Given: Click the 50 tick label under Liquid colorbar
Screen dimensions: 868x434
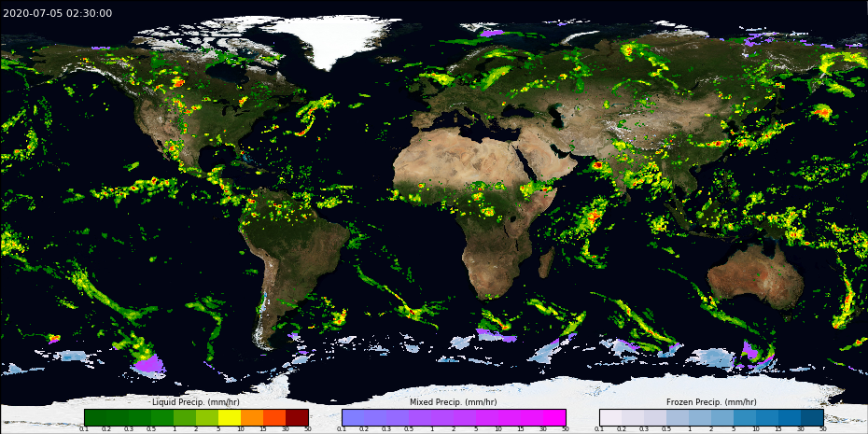Looking at the screenshot, I should click(308, 429).
